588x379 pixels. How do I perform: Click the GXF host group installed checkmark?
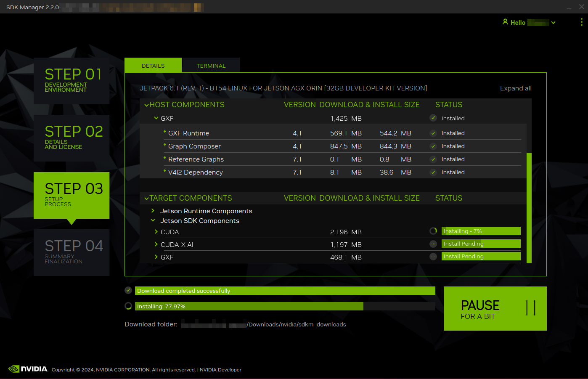[x=433, y=118]
